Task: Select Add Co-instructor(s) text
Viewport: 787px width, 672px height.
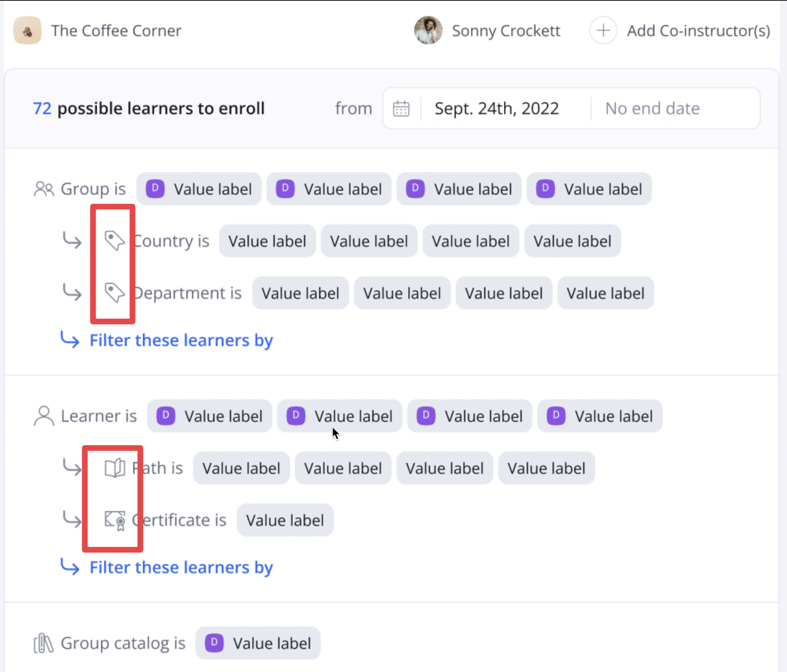Action: (698, 31)
